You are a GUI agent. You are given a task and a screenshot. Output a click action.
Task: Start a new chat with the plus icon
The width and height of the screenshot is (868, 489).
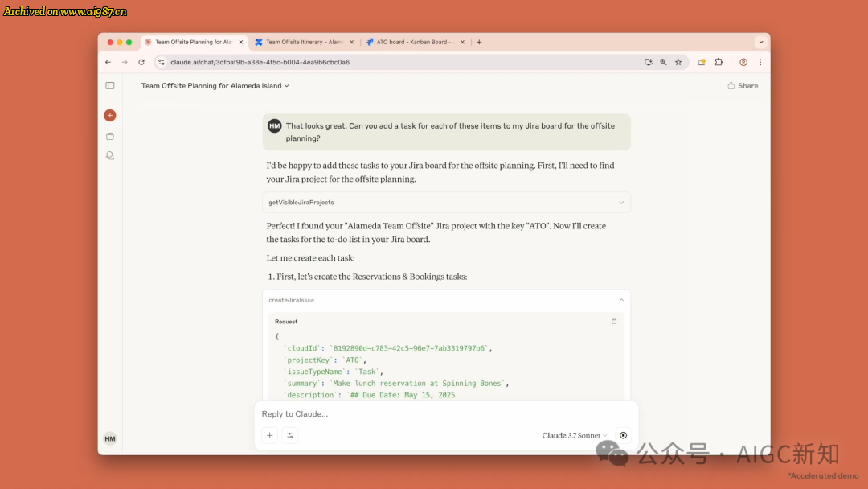click(110, 115)
